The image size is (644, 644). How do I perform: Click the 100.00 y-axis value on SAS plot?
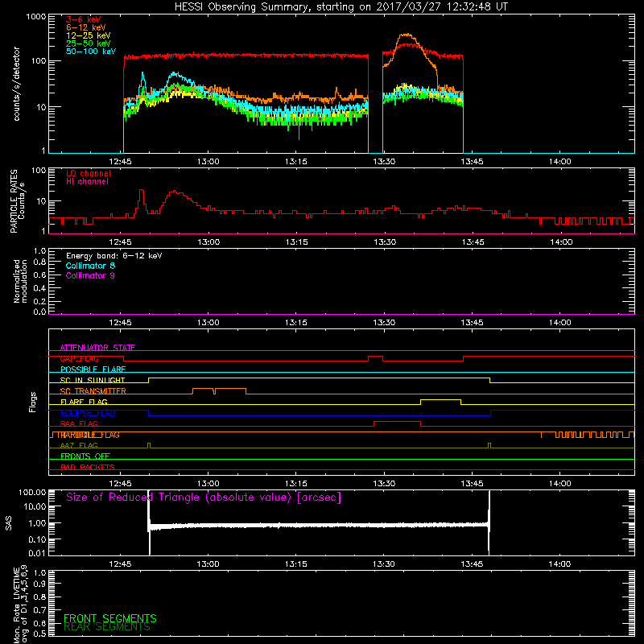pos(32,493)
